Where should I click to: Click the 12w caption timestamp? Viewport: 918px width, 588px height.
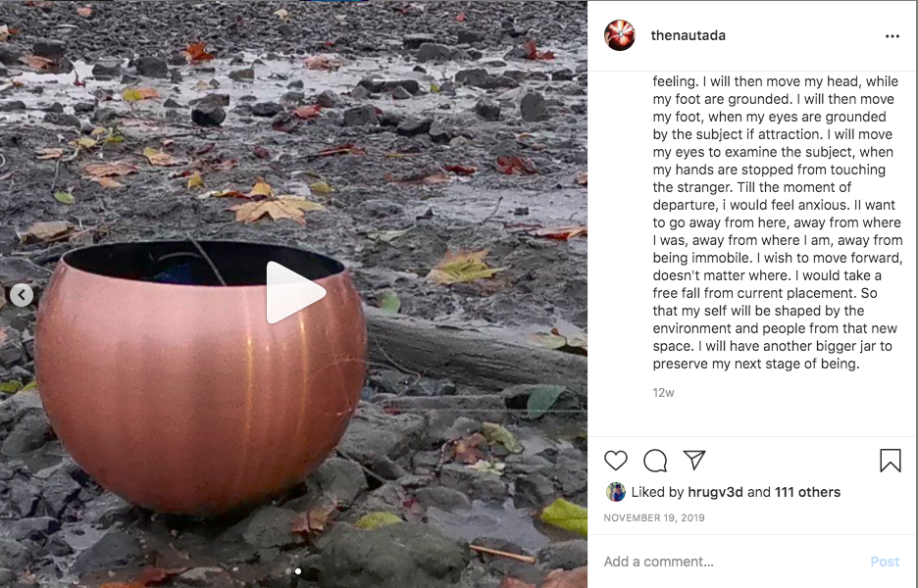pyautogui.click(x=663, y=393)
